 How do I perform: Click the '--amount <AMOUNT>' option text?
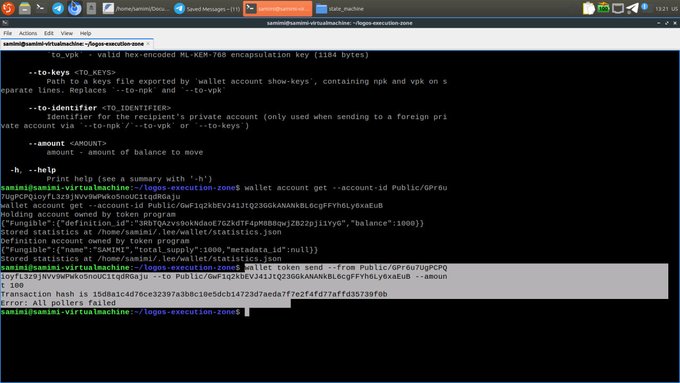coord(67,144)
